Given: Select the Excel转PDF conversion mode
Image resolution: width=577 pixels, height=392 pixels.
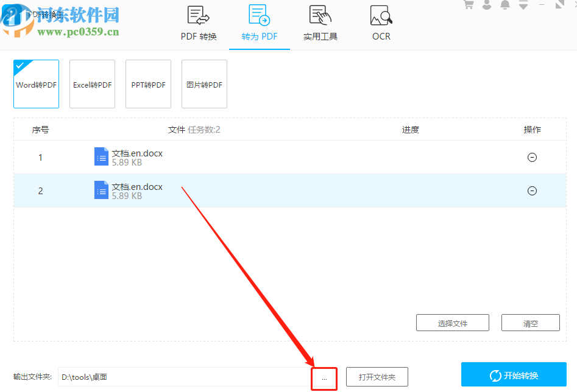Looking at the screenshot, I should pyautogui.click(x=92, y=84).
